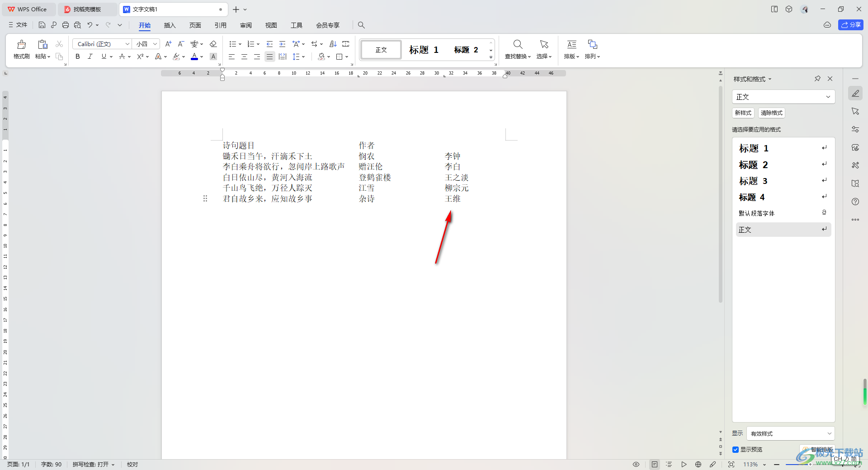The height and width of the screenshot is (470, 868).
Task: Click the 选择 selection cursor icon
Action: pos(544,44)
